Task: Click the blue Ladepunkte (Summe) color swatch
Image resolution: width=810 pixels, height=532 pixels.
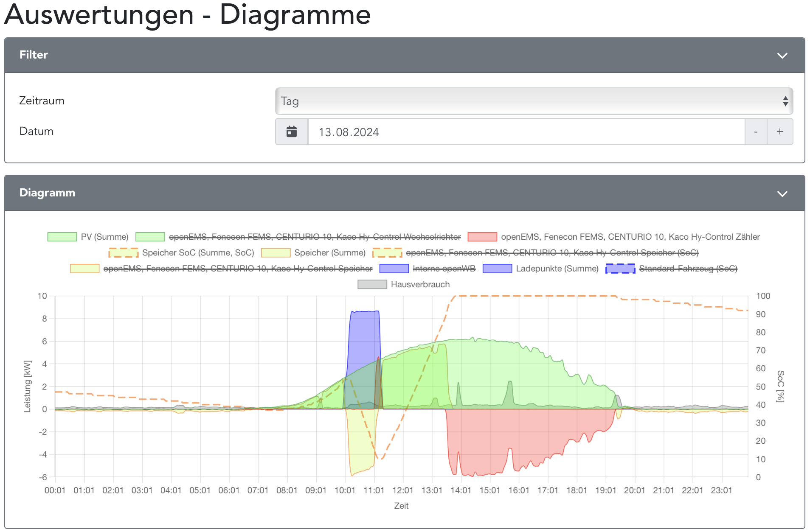Action: pos(497,269)
